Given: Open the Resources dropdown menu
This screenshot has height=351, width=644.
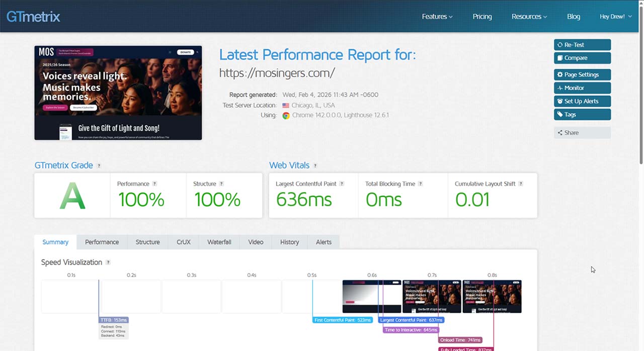Looking at the screenshot, I should (529, 17).
